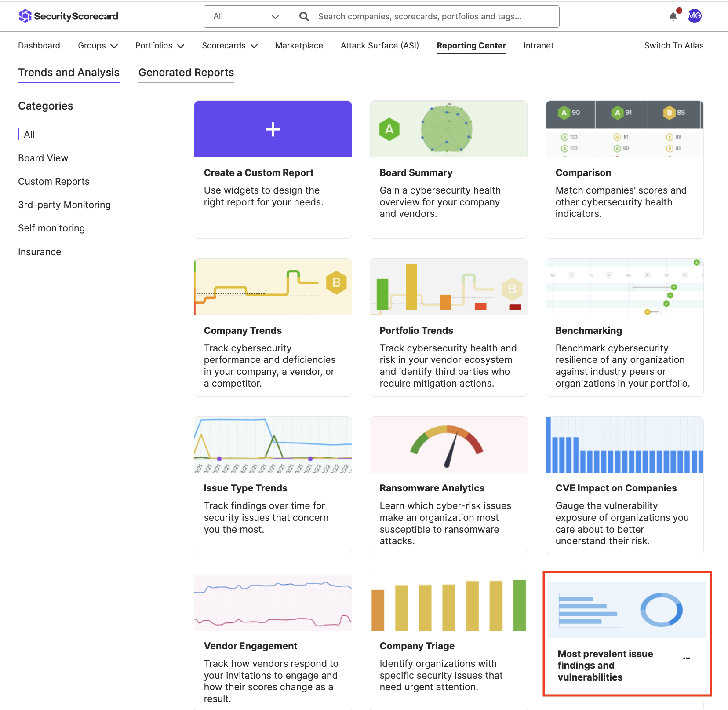
Task: Click Most prevalent issue findings and vulnerabilities title
Action: (605, 666)
